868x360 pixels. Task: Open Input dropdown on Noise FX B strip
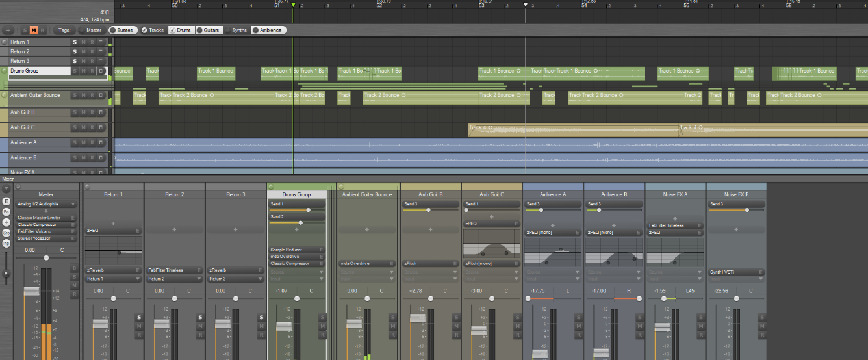click(735, 279)
